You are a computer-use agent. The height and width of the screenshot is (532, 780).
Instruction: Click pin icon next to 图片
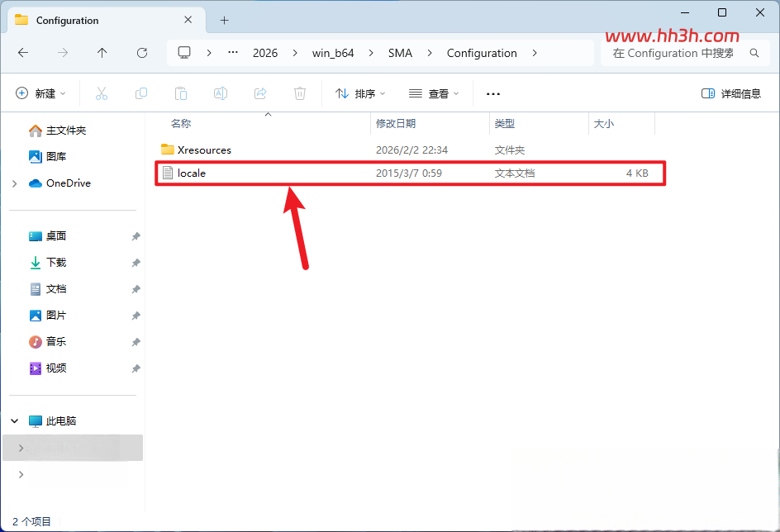click(136, 316)
